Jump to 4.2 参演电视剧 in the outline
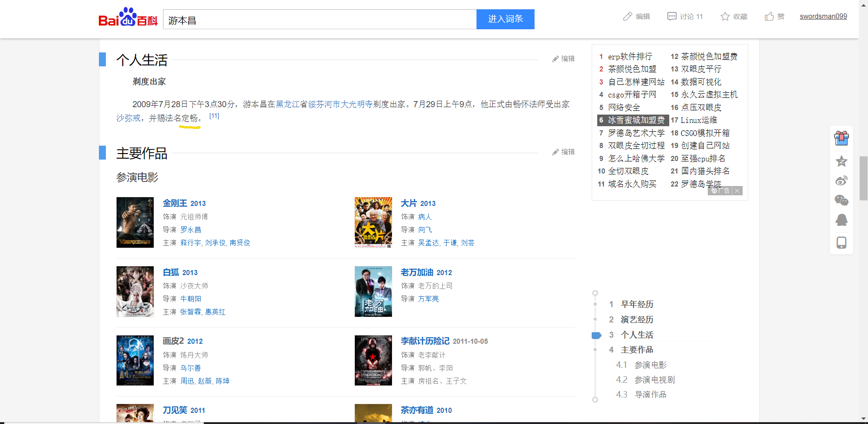Image resolution: width=868 pixels, height=424 pixels. click(654, 380)
